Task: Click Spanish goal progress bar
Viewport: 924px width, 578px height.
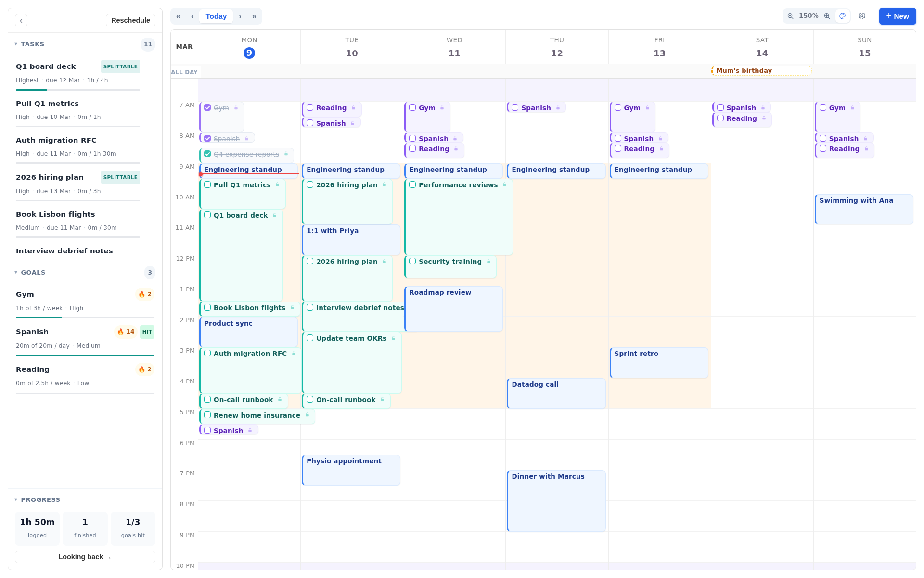Action: coord(85,355)
